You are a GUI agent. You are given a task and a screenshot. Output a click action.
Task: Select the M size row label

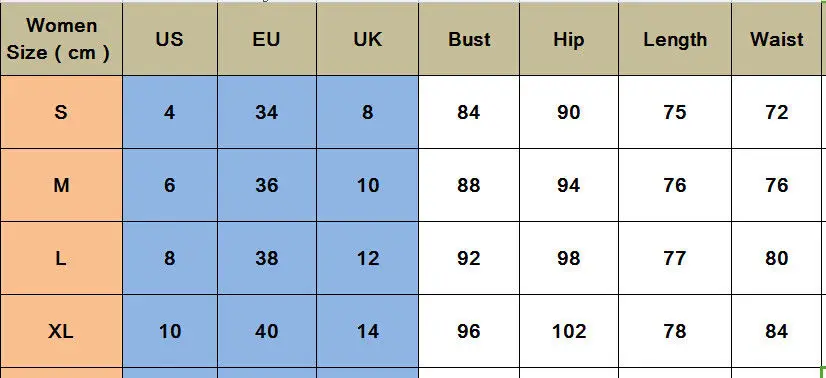pos(61,185)
